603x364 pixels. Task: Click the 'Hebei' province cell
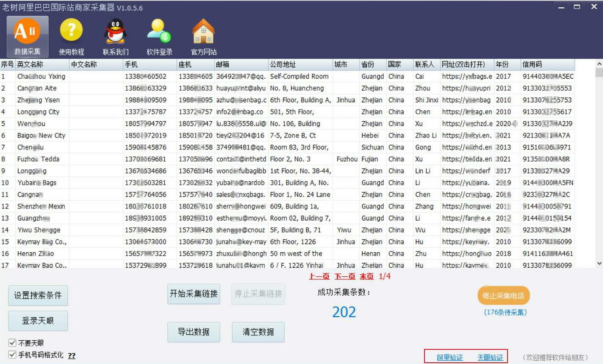tap(373, 135)
